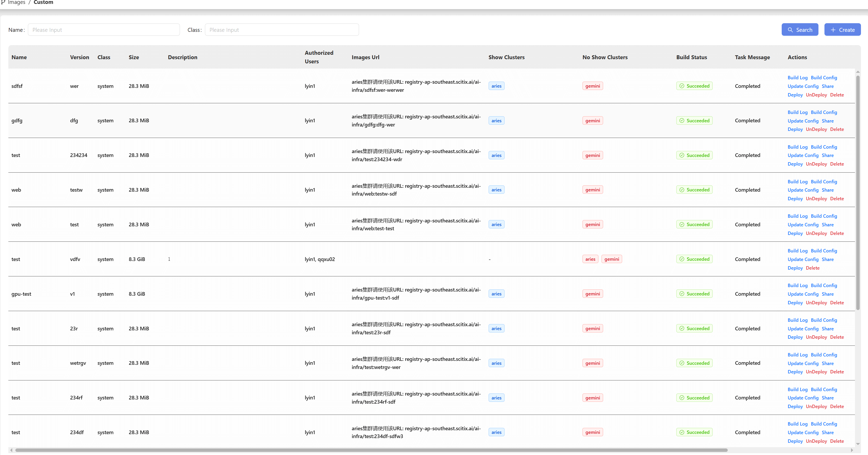Focus the Class filter input field

pos(282,30)
